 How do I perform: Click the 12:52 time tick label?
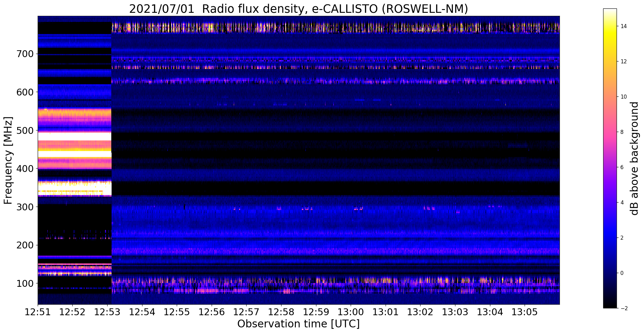[x=73, y=312]
